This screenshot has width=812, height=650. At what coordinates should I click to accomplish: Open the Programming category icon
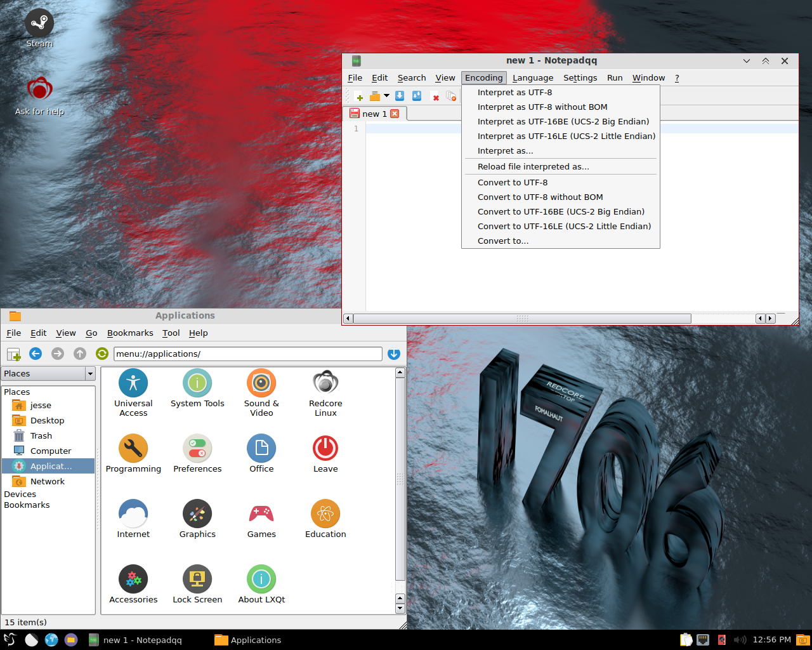pyautogui.click(x=133, y=449)
